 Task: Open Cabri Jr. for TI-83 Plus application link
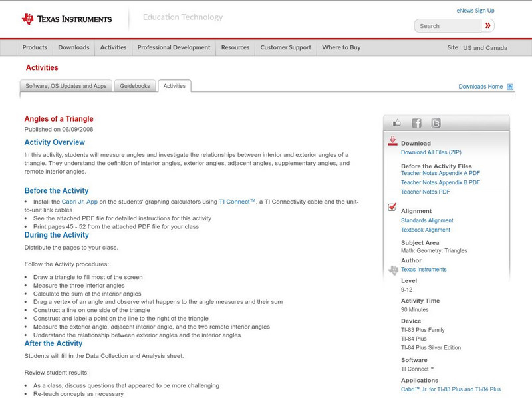click(451, 389)
